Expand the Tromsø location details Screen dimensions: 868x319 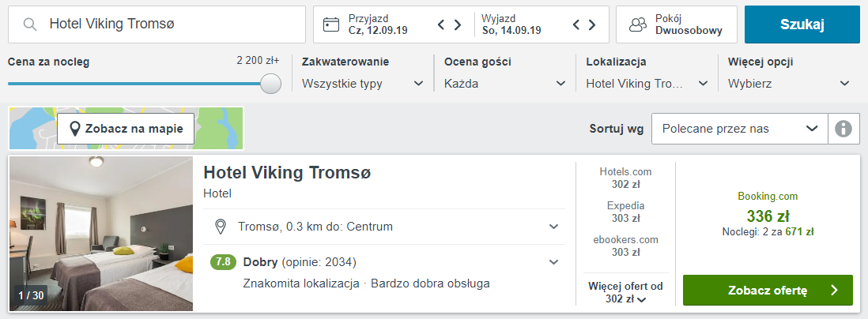tap(553, 227)
